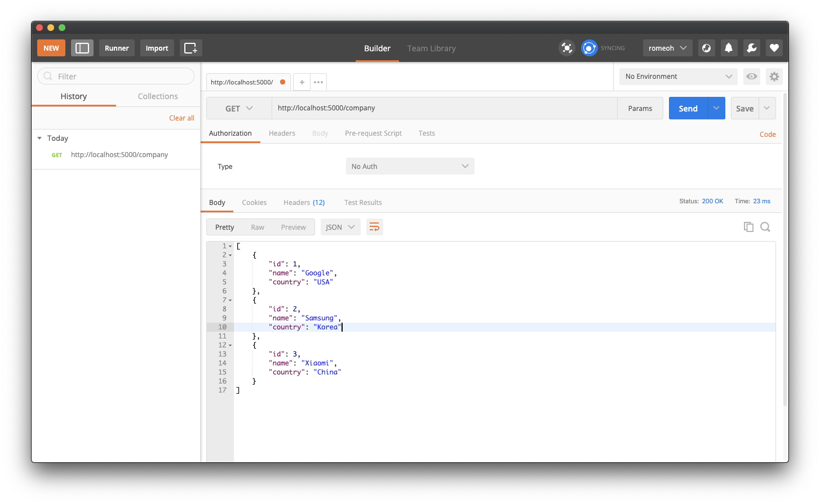Copy response to clipboard
Screen dimensions: 820x504
[748, 227]
